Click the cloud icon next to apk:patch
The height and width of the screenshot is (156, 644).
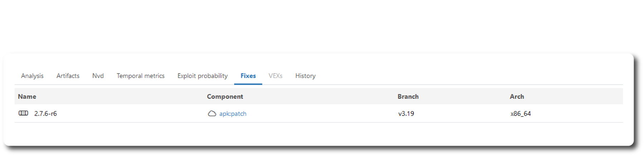pos(212,114)
